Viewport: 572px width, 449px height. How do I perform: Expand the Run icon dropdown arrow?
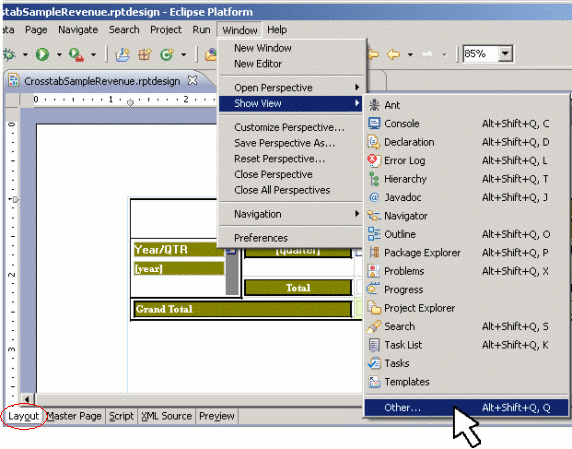point(59,55)
